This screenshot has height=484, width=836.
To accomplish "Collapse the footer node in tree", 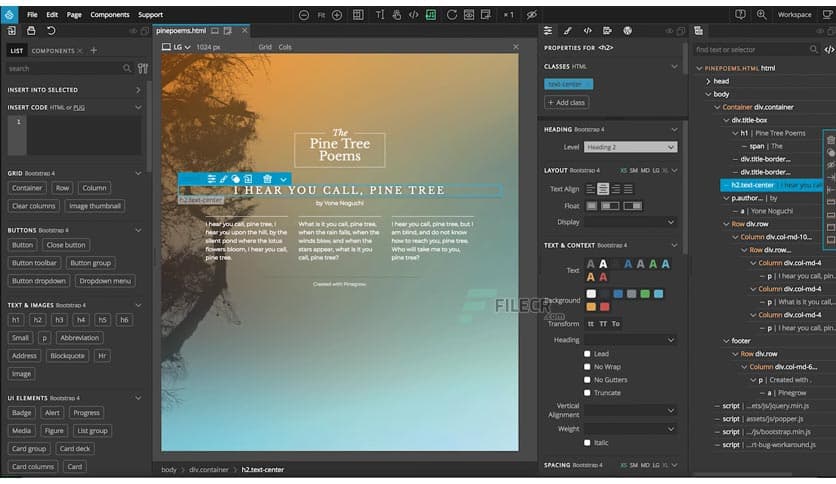I will point(726,341).
